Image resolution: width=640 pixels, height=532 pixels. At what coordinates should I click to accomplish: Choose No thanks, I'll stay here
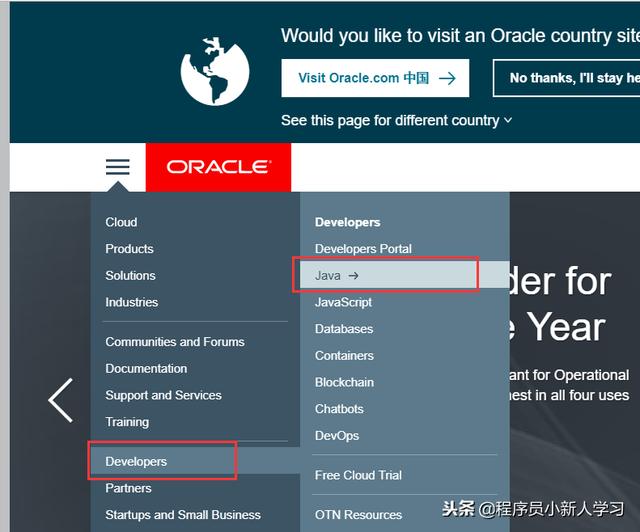click(x=567, y=78)
